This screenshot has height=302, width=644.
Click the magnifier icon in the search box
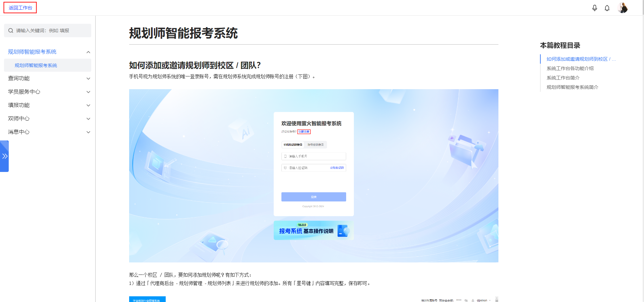click(11, 30)
